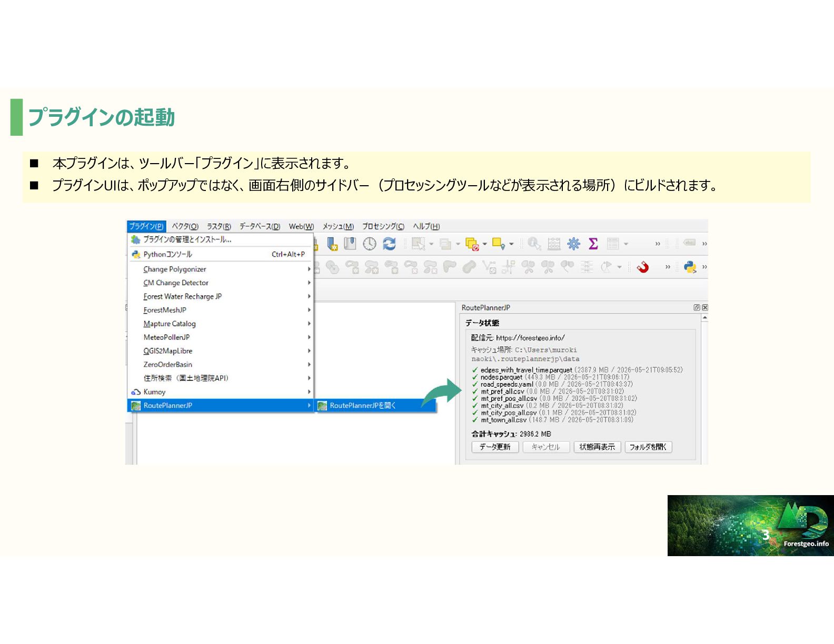The height and width of the screenshot is (644, 834).
Task: Open the Temporal Controller clock icon
Action: pyautogui.click(x=370, y=244)
